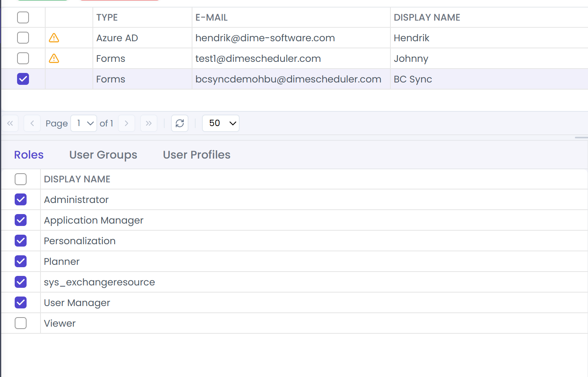Viewport: 588px width, 377px height.
Task: Uncheck the BC Sync user checkbox
Action: (23, 79)
